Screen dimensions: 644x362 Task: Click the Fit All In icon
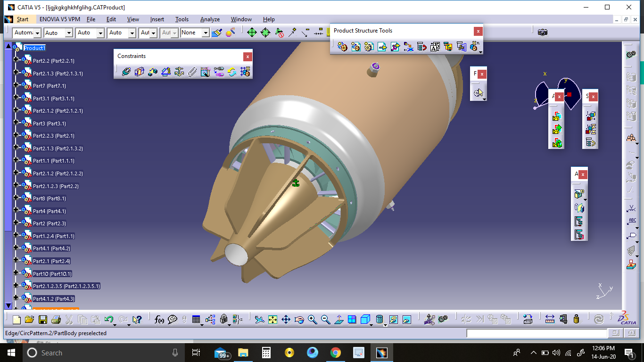point(272,320)
